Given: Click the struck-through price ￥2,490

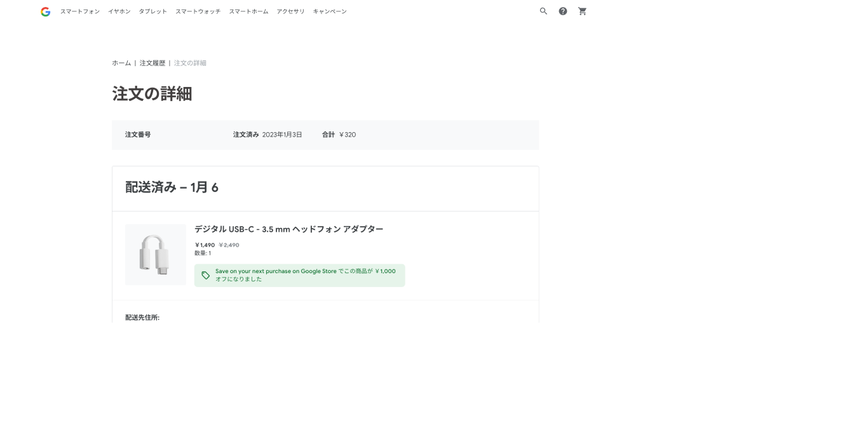Looking at the screenshot, I should (229, 245).
